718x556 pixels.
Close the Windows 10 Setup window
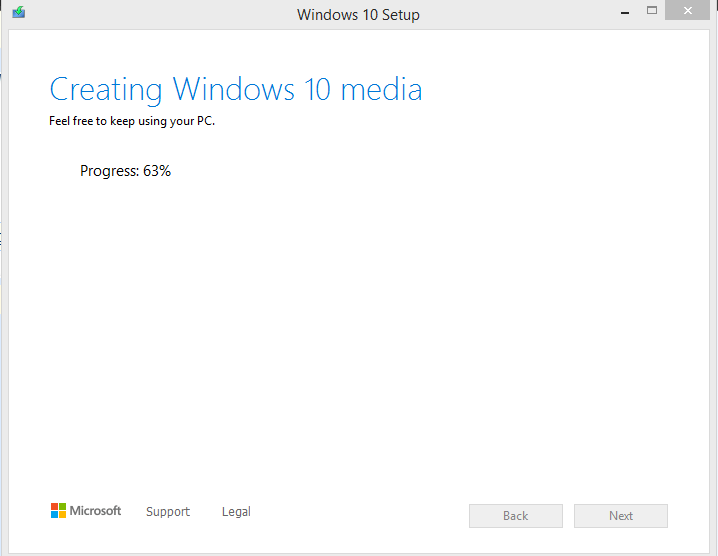687,11
